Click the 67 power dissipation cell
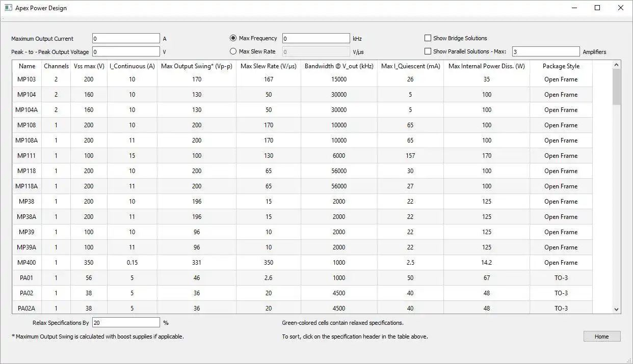This screenshot has height=364, width=633. click(x=487, y=278)
